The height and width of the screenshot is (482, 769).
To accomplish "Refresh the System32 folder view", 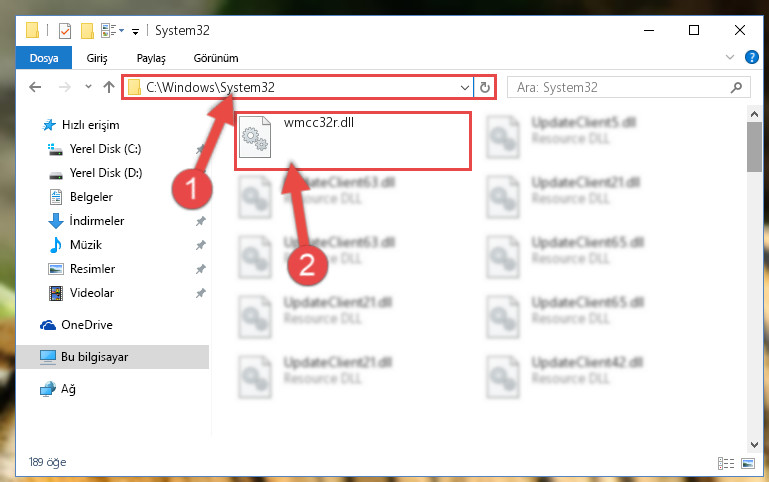I will (x=485, y=87).
